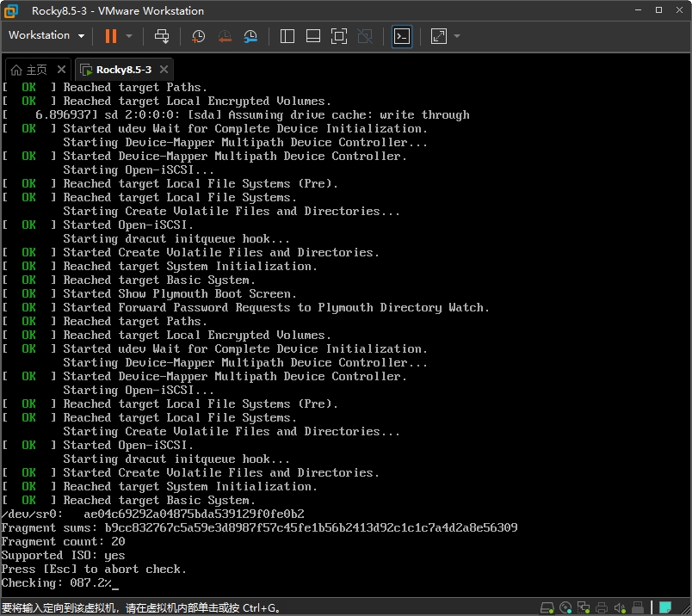Click the printer status icon

tap(602, 608)
